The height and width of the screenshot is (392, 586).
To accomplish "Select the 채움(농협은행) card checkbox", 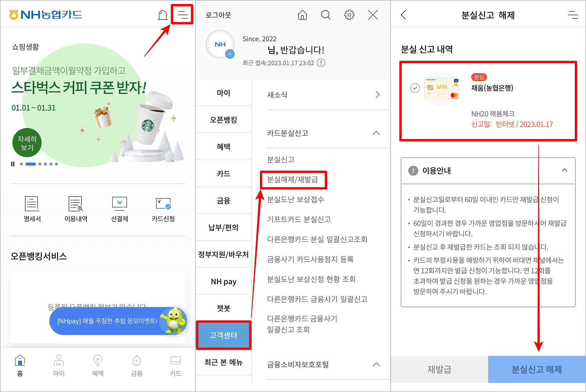I will pos(414,88).
